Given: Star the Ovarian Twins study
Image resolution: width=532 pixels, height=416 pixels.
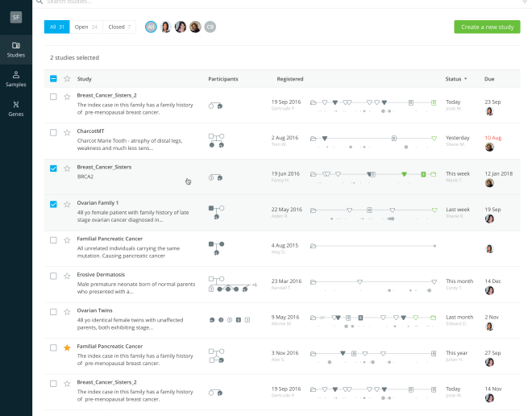Looking at the screenshot, I should (x=67, y=312).
